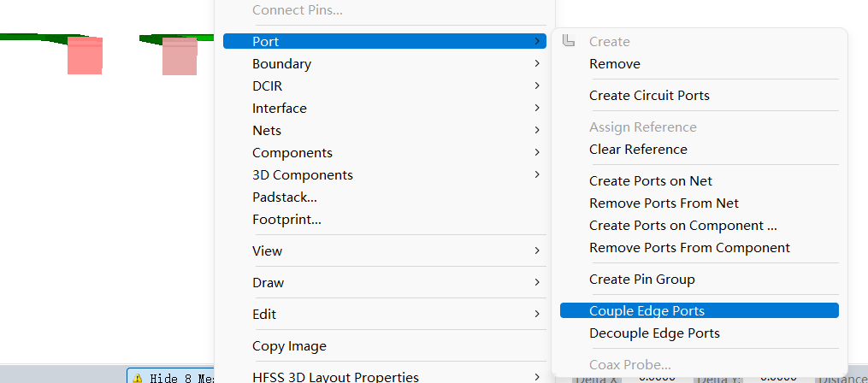
Task: Click Create Circuit Ports entry
Action: (x=649, y=96)
